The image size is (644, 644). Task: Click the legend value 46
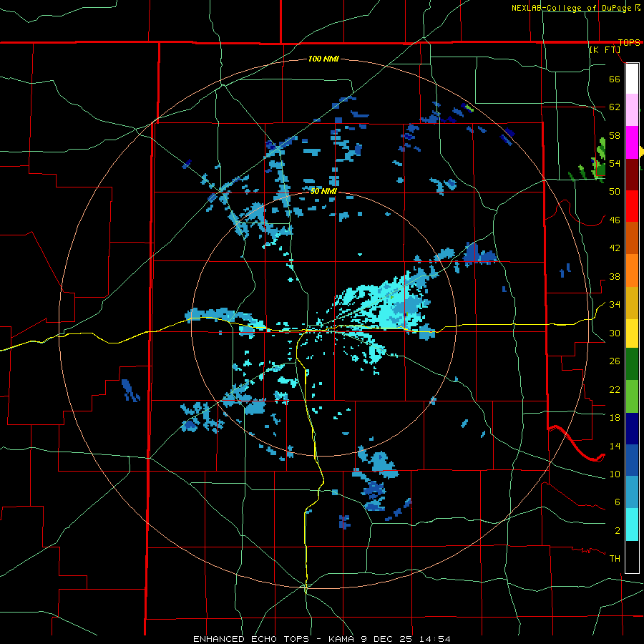click(615, 220)
